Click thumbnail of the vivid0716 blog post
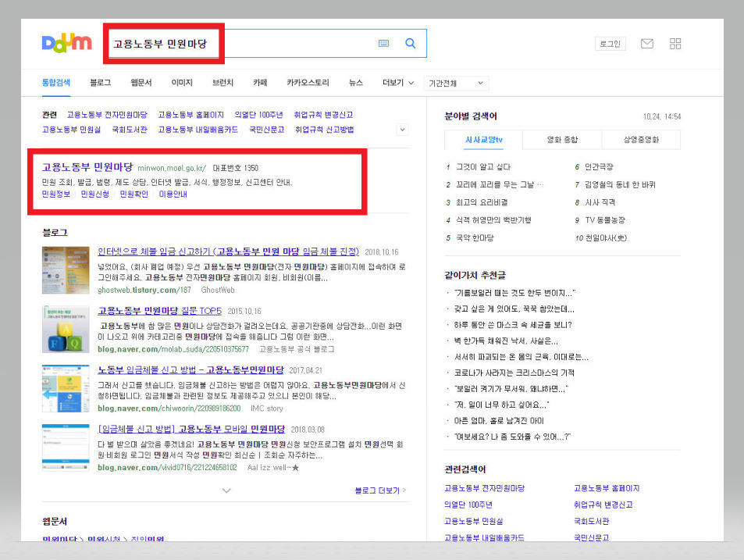Image resolution: width=744 pixels, height=560 pixels. coord(66,448)
